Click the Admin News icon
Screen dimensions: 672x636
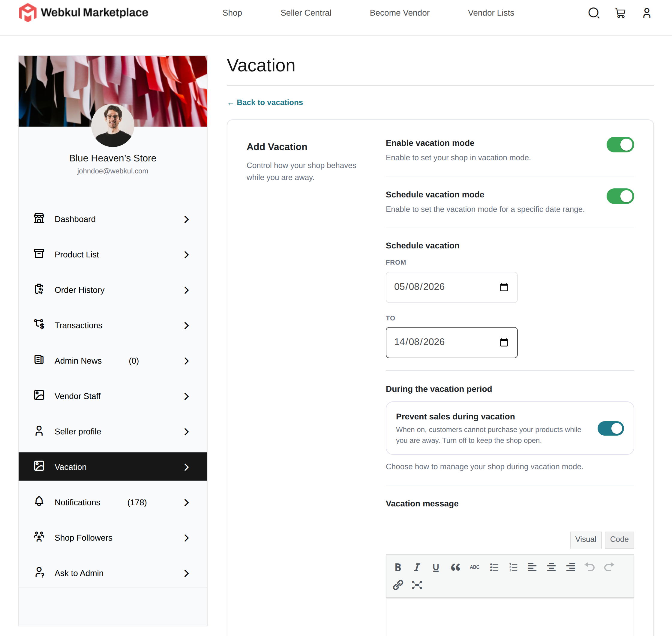coord(39,360)
